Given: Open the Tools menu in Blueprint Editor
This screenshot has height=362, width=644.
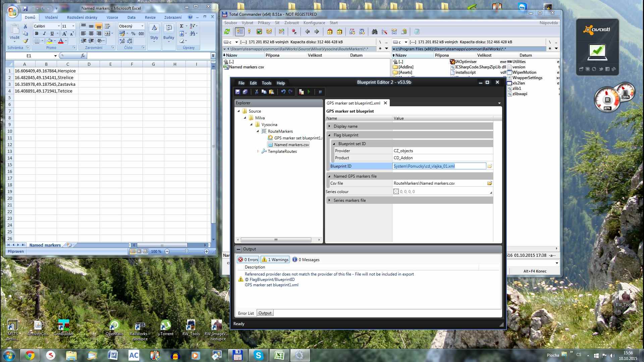Looking at the screenshot, I should click(267, 83).
